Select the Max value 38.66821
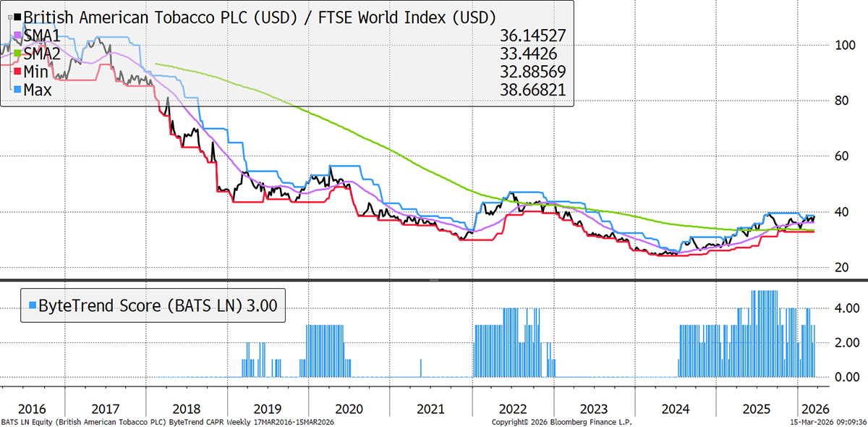868x427 pixels. (532, 90)
